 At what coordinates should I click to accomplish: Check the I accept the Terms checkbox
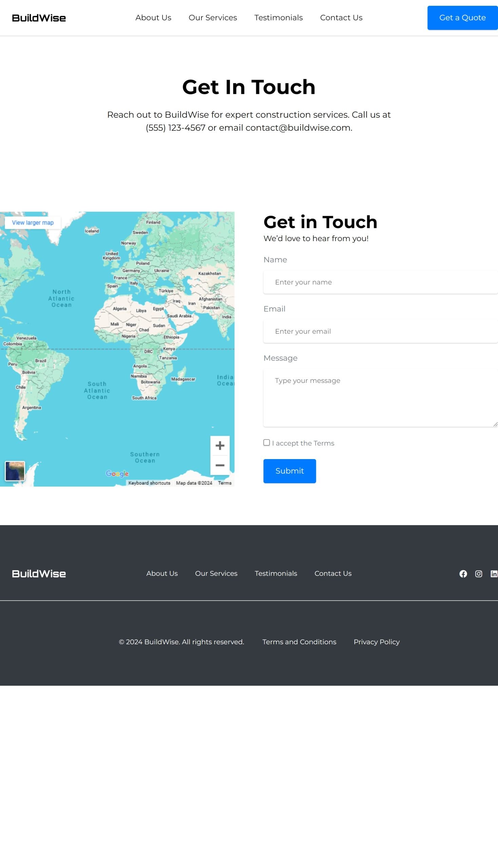[266, 443]
